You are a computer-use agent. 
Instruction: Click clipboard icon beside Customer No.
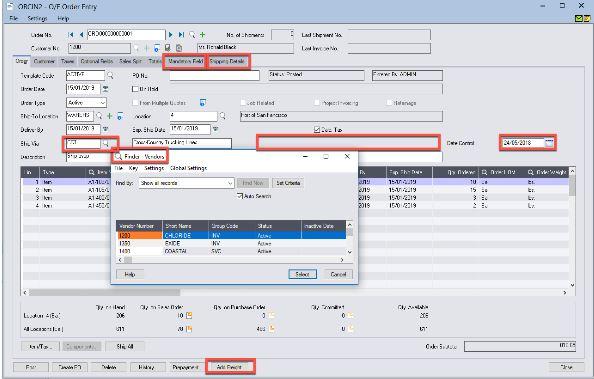179,48
